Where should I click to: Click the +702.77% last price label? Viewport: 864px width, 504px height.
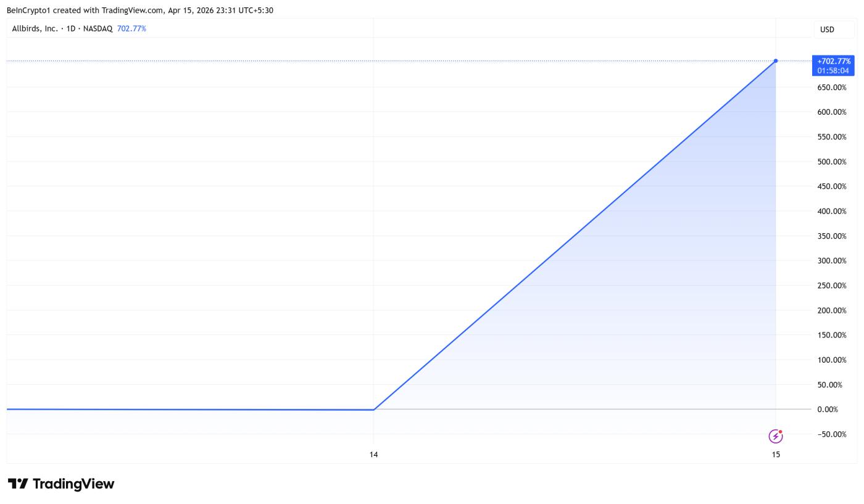834,61
